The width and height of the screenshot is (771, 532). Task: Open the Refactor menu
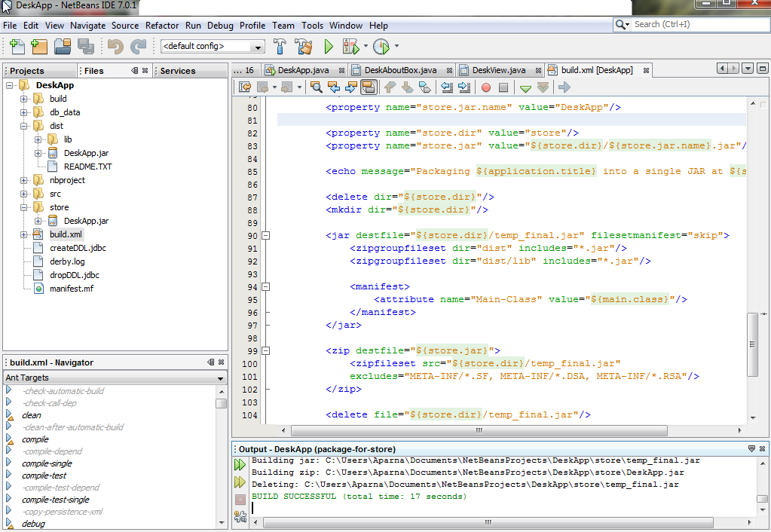coord(161,25)
